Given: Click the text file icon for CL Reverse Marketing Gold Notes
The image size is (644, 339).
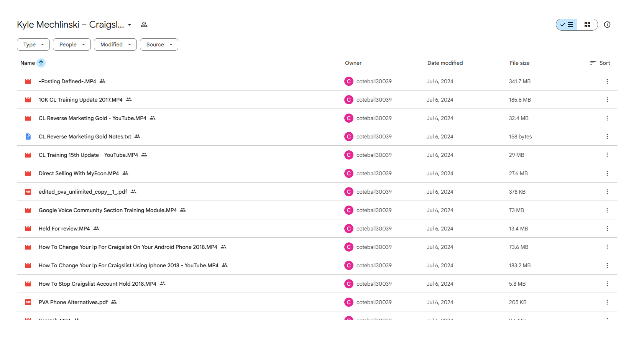Looking at the screenshot, I should pyautogui.click(x=28, y=137).
